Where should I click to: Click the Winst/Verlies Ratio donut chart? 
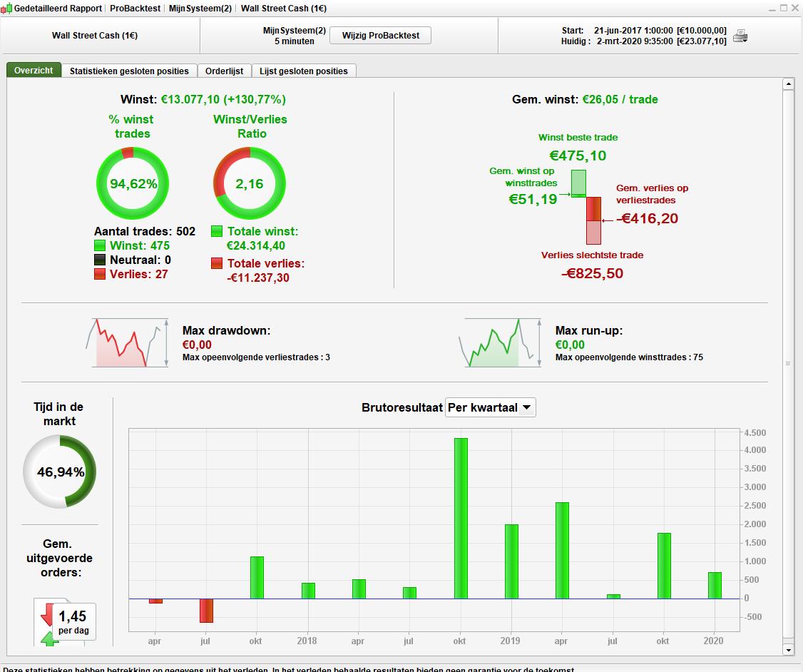tap(250, 183)
